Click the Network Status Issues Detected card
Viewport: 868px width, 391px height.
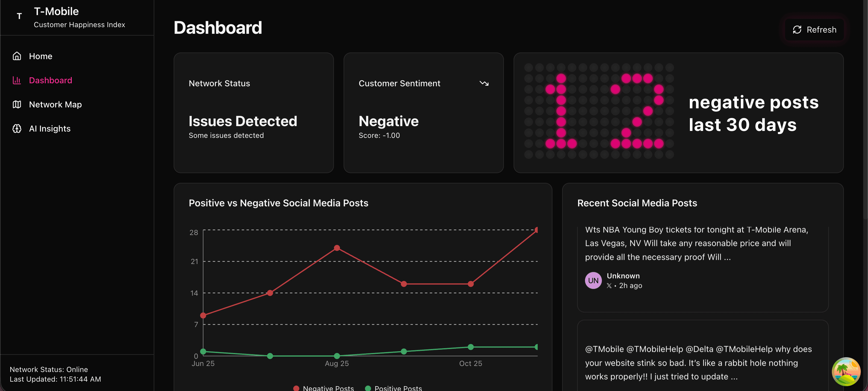253,113
